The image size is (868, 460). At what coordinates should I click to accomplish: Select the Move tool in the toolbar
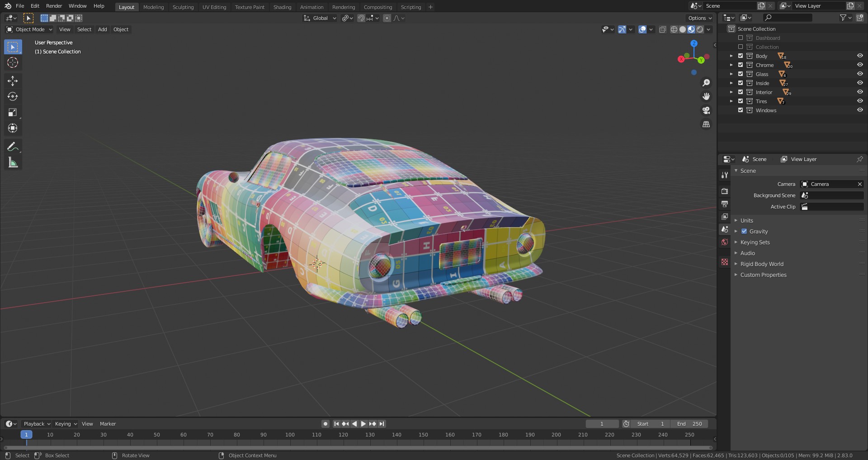point(13,81)
